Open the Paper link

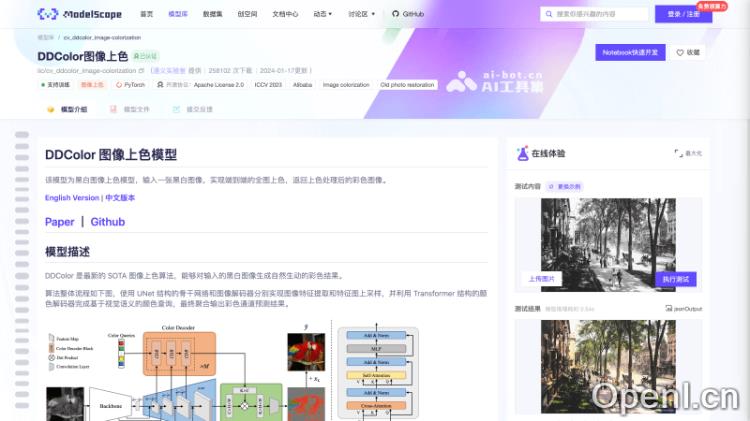coord(60,222)
